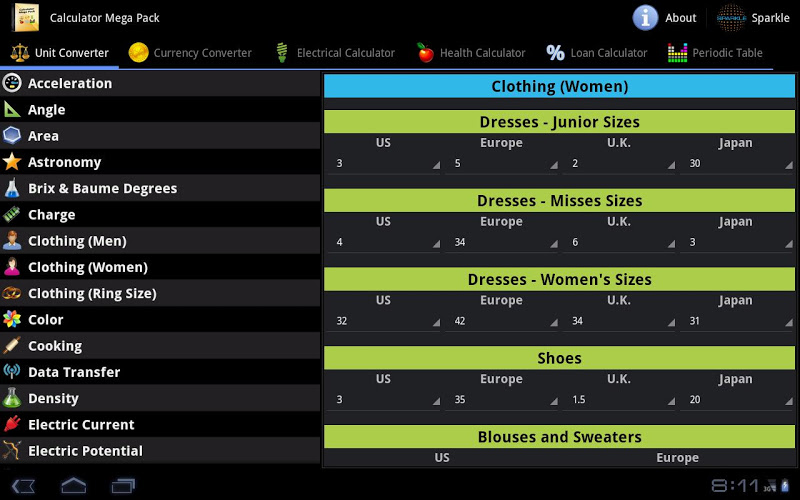This screenshot has height=500, width=800.
Task: Open Junior Sizes US dropdown showing 3
Action: click(385, 163)
